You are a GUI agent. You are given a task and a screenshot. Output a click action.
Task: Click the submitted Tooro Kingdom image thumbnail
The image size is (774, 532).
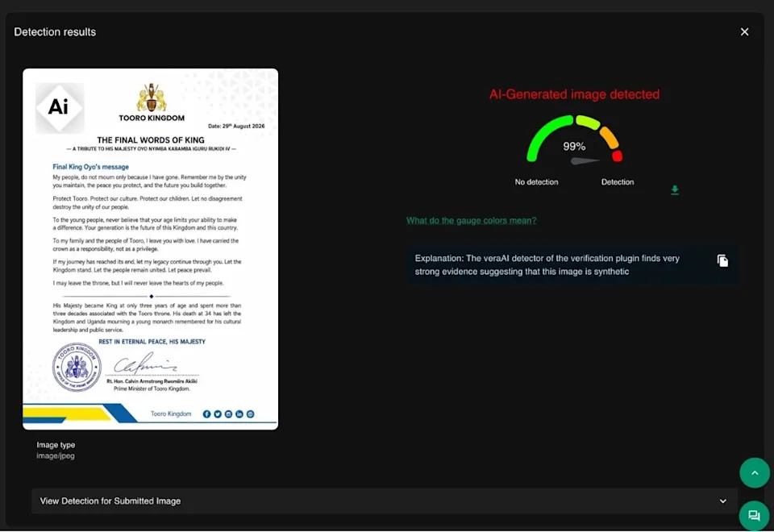(x=151, y=249)
